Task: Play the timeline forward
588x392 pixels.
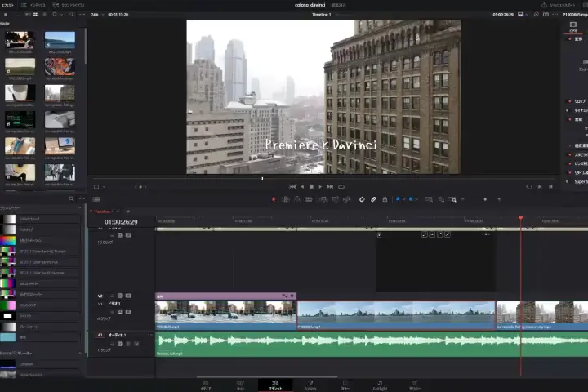Action: (x=320, y=186)
